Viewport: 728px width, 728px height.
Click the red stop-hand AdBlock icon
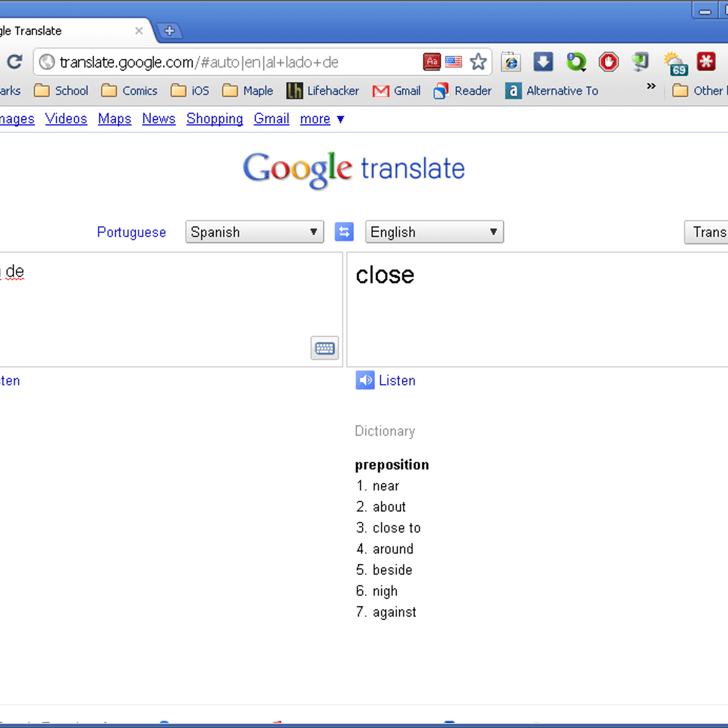[x=609, y=61]
